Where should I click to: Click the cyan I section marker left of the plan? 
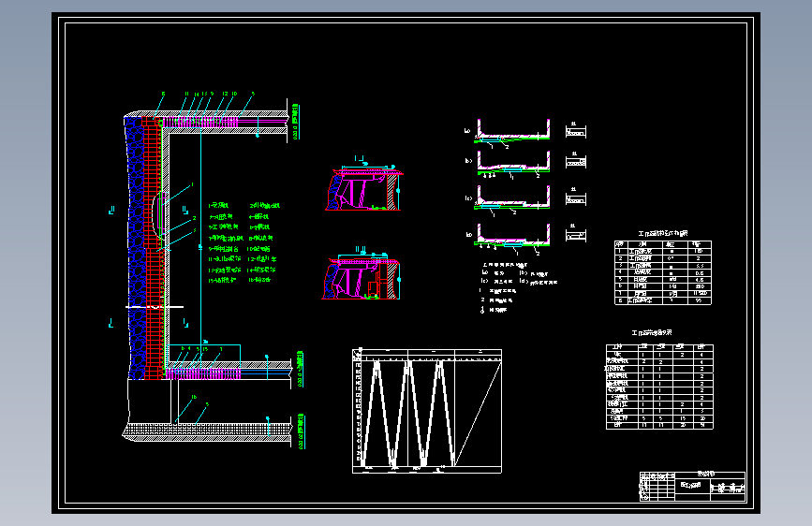111,323
